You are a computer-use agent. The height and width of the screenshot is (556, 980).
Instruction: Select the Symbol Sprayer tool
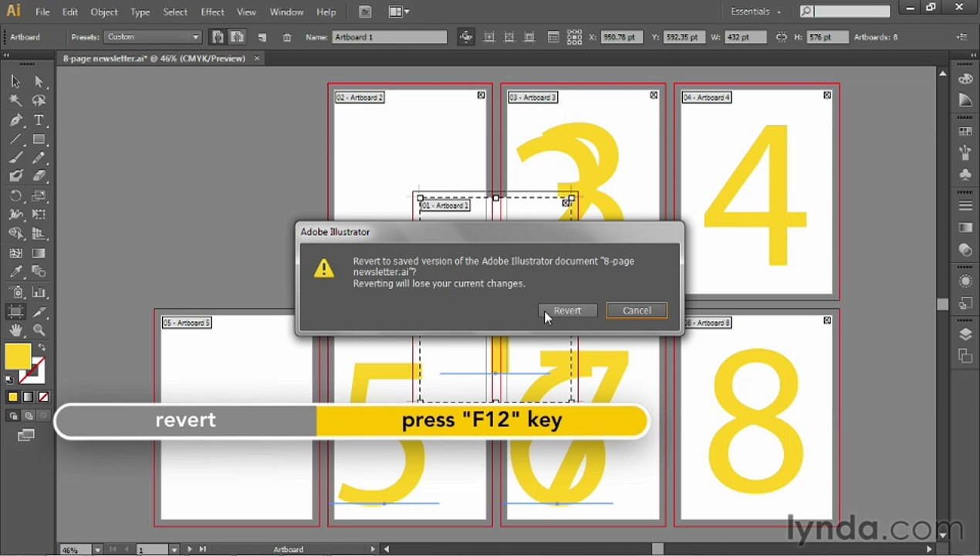[15, 293]
